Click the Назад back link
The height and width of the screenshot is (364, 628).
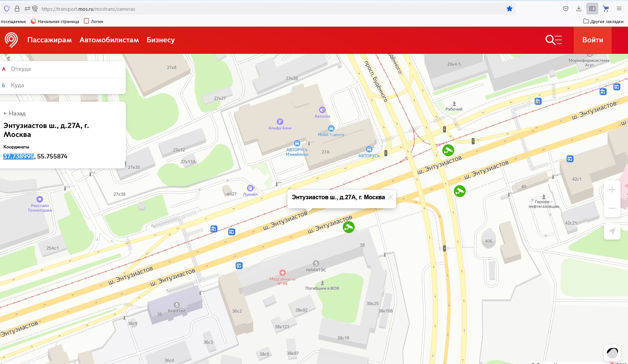coord(14,114)
